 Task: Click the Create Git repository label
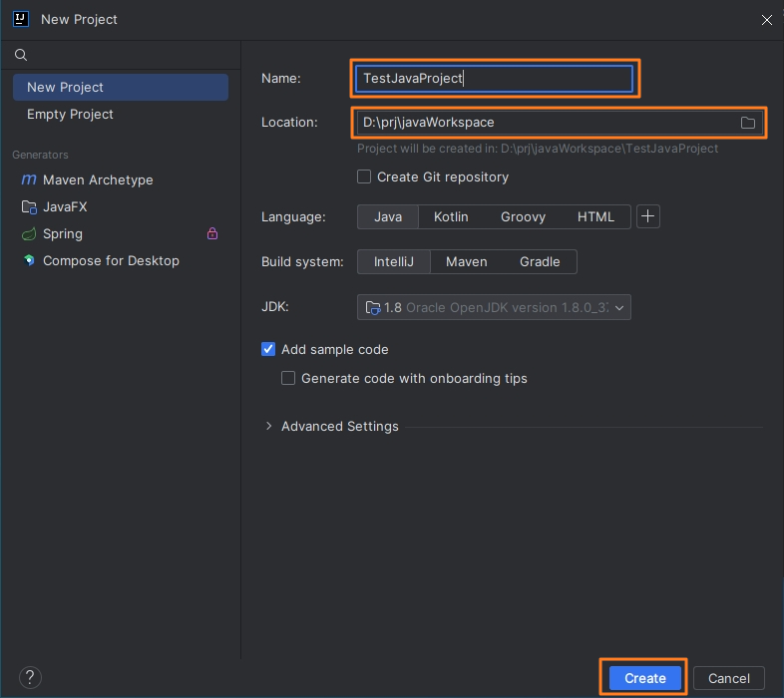click(443, 177)
